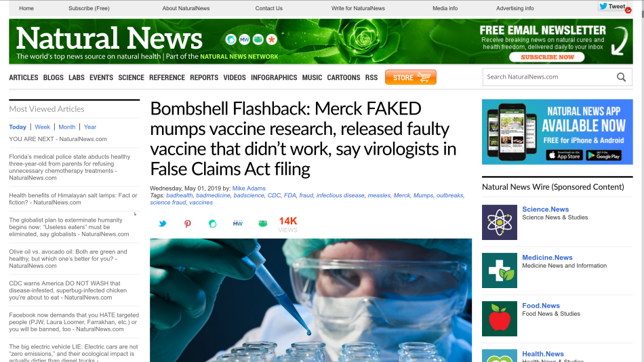The height and width of the screenshot is (362, 644).
Task: Click the Search NaturalNews.com input field
Action: 550,77
